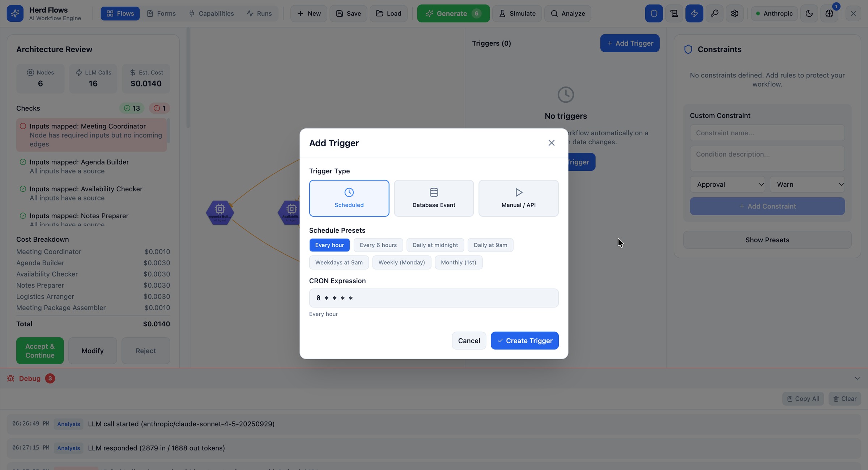Click the Herd Flows logo icon

tap(15, 13)
